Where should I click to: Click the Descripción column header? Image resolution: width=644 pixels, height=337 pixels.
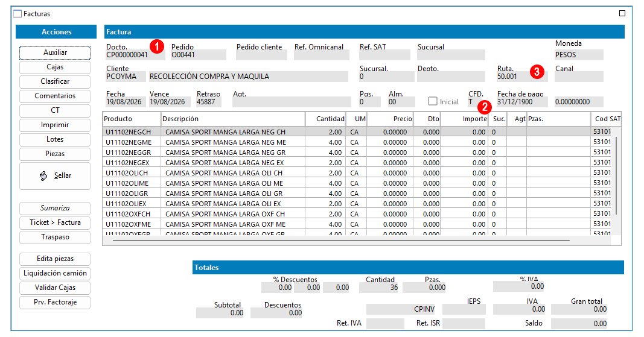click(x=233, y=119)
